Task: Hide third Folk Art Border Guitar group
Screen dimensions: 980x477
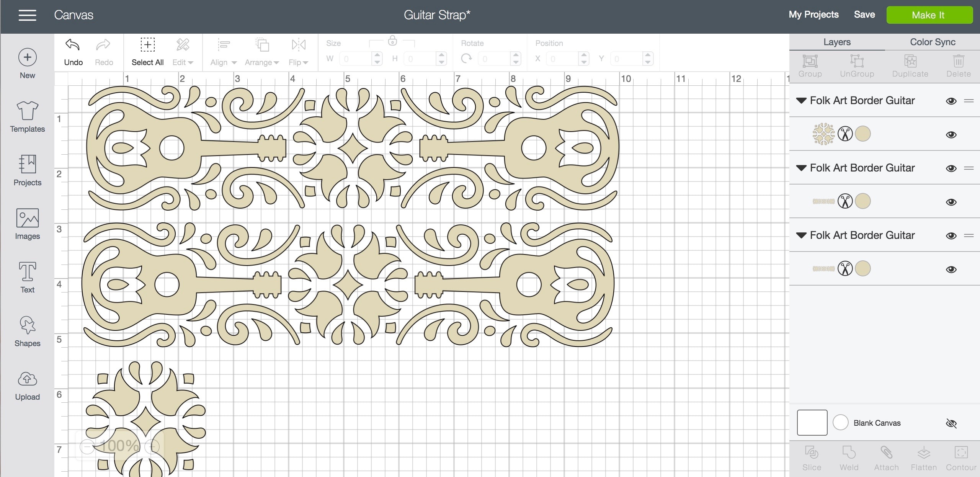Action: point(951,235)
